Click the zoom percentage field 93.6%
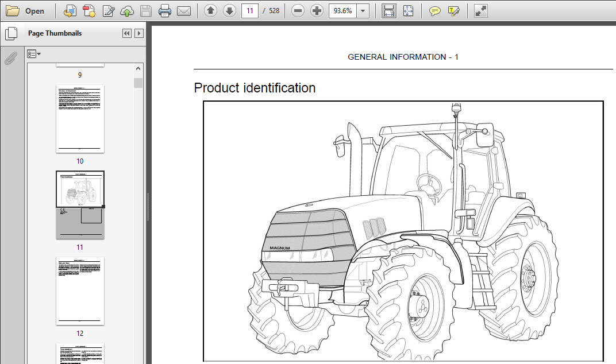Image resolution: width=616 pixels, height=364 pixels. click(x=342, y=11)
